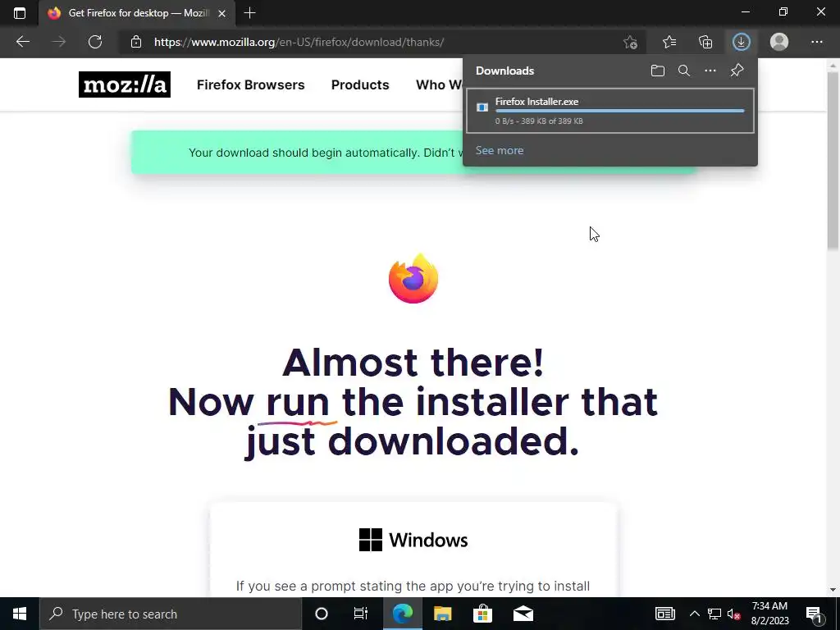Toggle the Downloads toolbar button

click(742, 42)
